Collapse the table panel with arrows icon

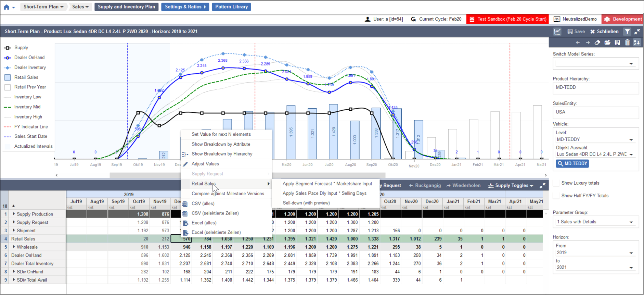542,186
